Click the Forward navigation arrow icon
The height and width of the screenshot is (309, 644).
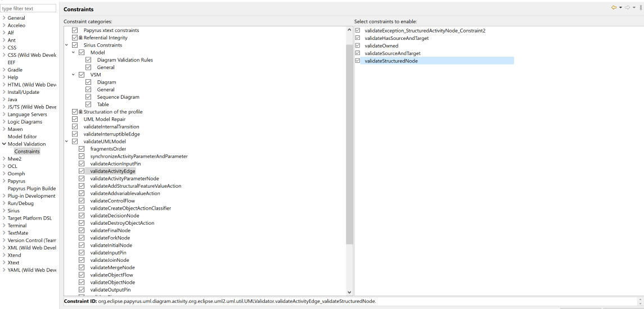tap(628, 7)
